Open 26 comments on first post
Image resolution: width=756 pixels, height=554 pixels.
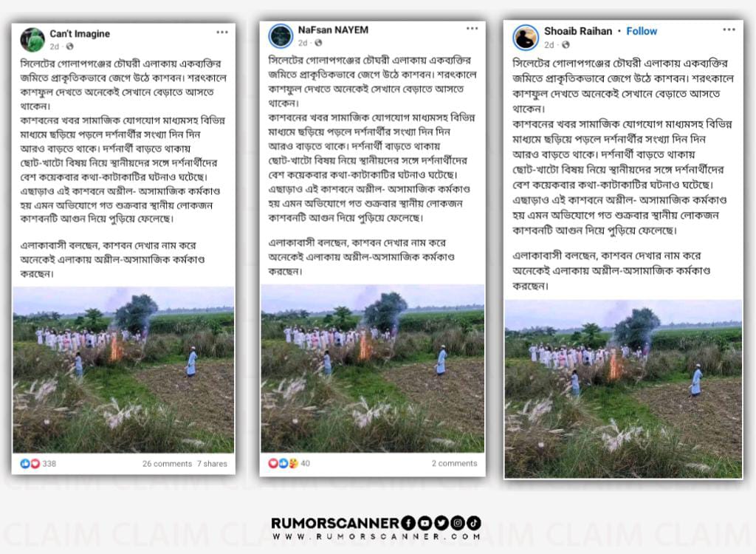pos(167,464)
